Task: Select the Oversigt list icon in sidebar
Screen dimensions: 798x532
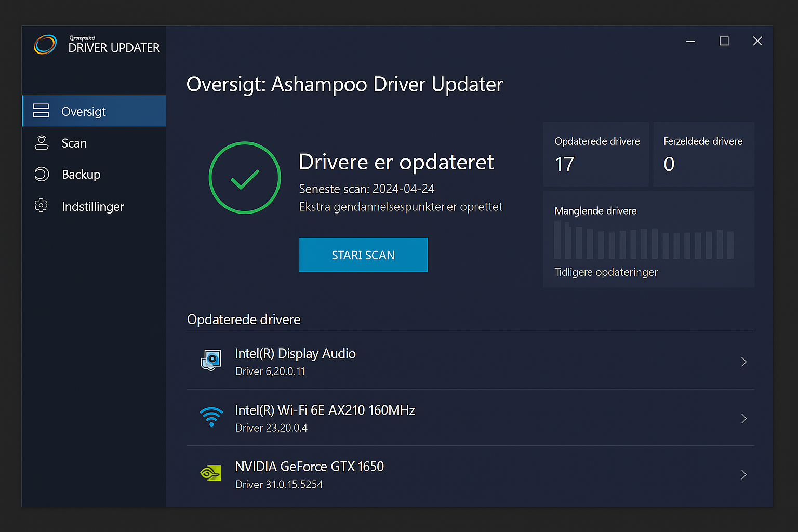Action: (x=41, y=111)
